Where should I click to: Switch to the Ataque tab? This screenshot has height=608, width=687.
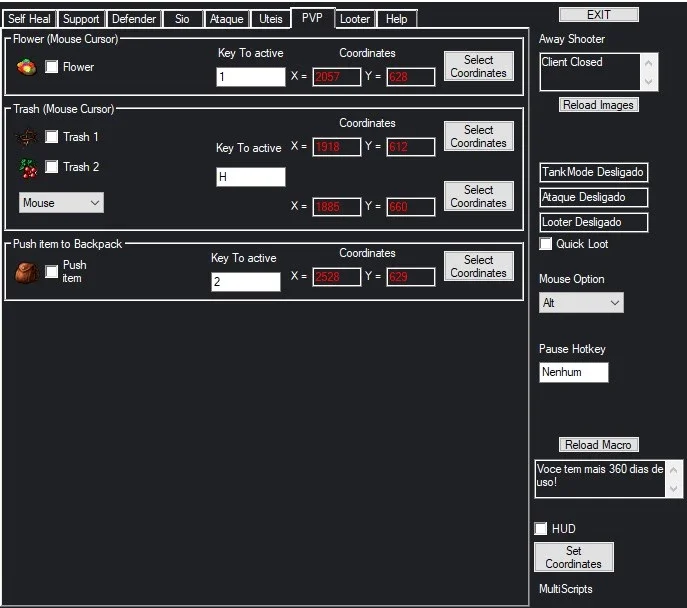(x=227, y=19)
